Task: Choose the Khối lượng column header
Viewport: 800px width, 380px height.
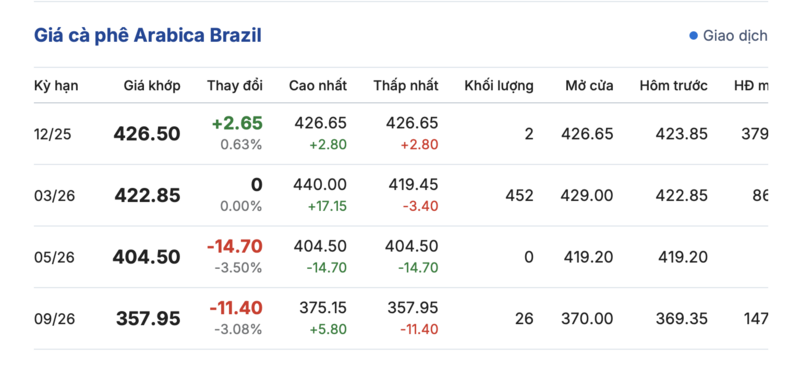Action: click(499, 86)
